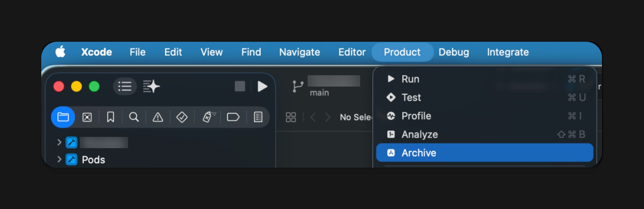
Task: Click the main branch indicator
Action: pos(319,93)
